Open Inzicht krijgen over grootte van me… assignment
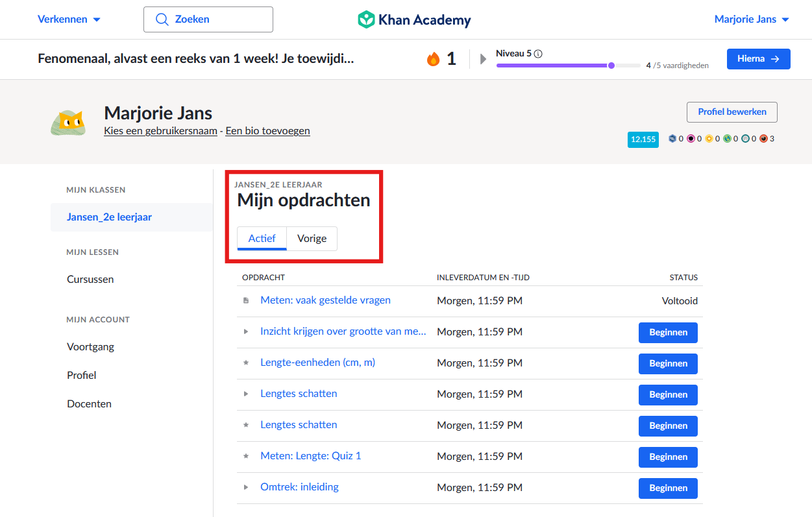This screenshot has height=517, width=812. point(343,331)
